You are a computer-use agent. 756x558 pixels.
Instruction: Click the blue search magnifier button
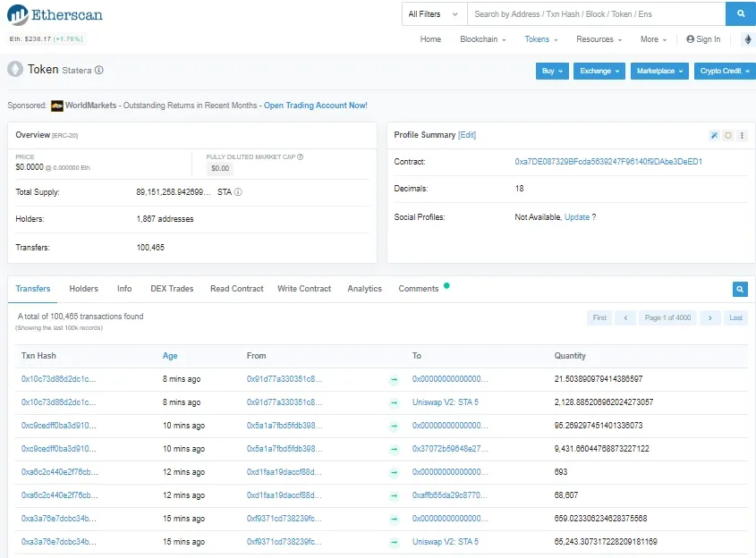coord(741,14)
